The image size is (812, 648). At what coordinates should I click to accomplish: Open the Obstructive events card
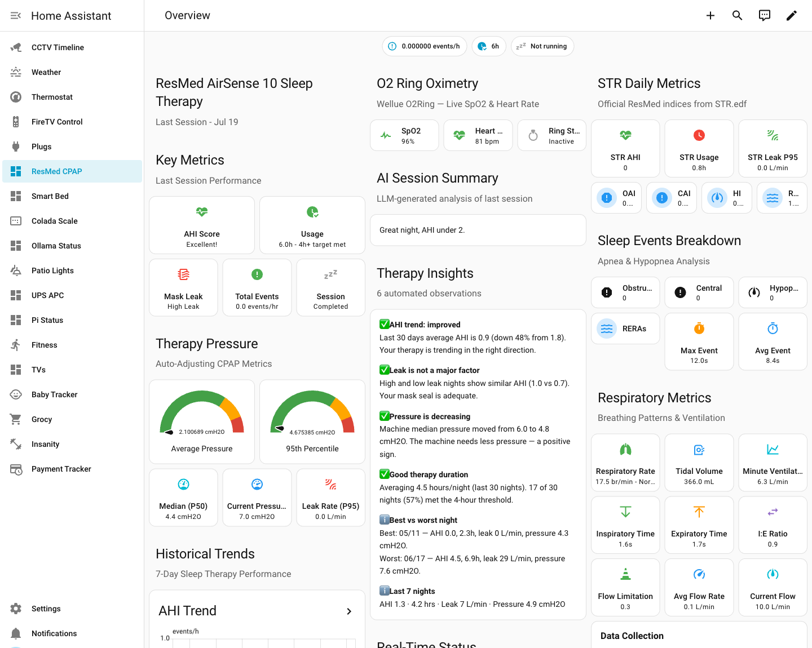[625, 292]
